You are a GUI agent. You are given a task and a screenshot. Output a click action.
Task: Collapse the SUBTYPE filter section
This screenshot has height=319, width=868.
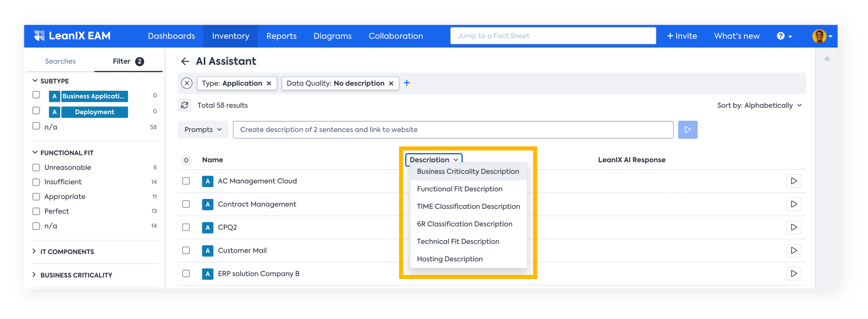[35, 81]
